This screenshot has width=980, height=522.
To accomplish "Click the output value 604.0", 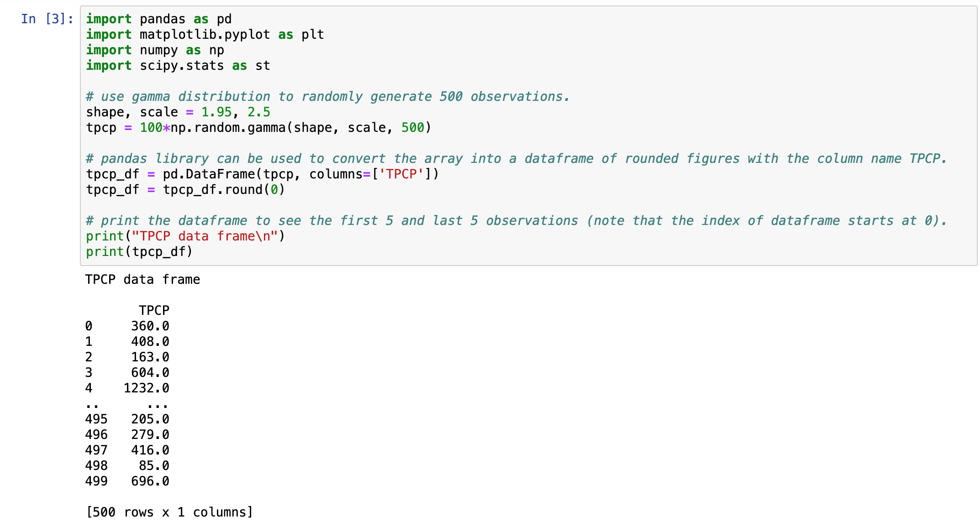I will pos(150,372).
